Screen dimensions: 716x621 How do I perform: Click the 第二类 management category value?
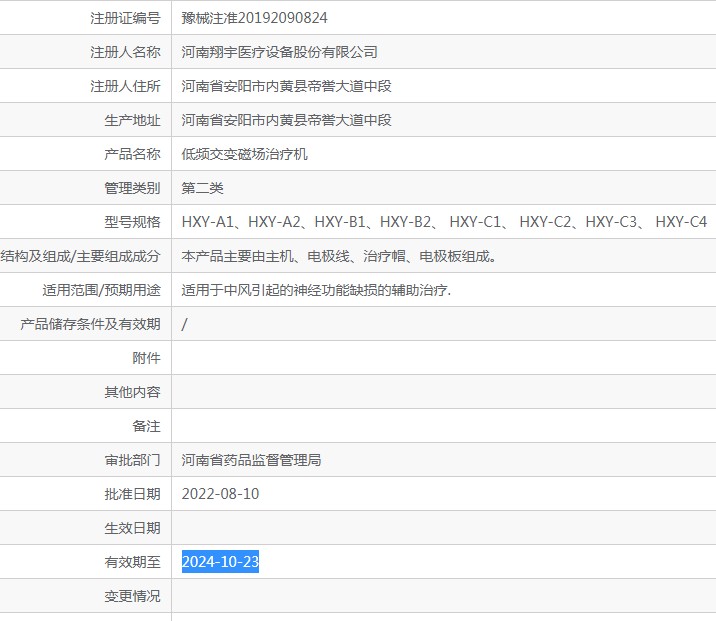click(202, 188)
